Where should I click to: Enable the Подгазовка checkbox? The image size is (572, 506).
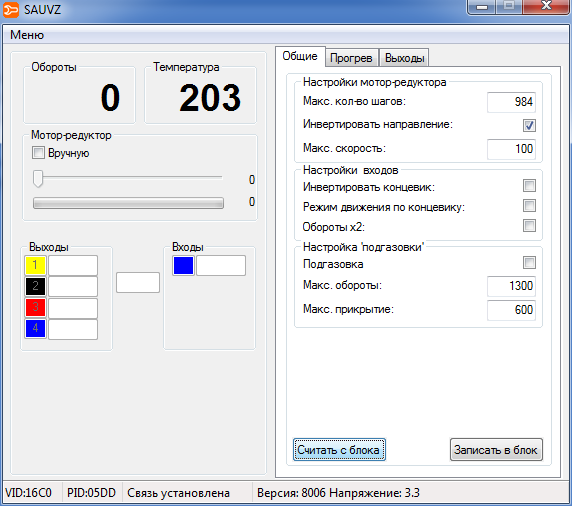pos(529,262)
